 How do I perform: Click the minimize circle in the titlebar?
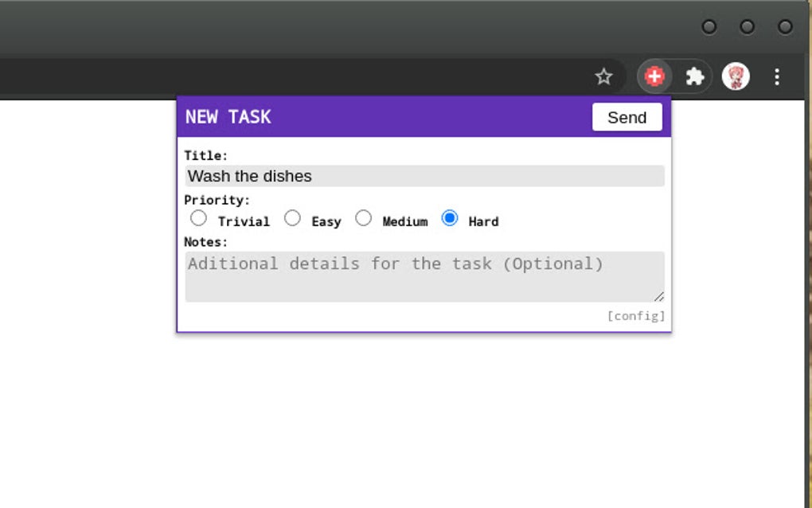tap(709, 26)
